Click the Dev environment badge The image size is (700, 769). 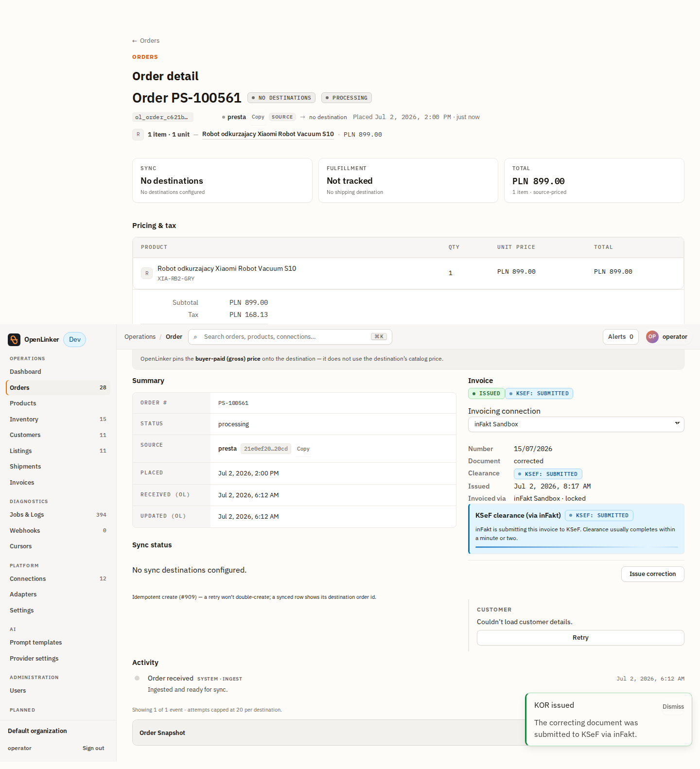point(74,340)
